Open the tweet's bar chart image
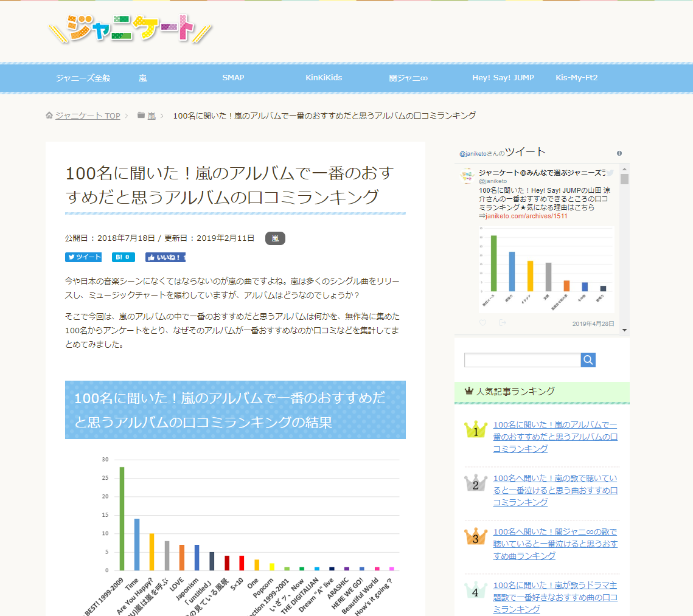The image size is (693, 616). 546,269
